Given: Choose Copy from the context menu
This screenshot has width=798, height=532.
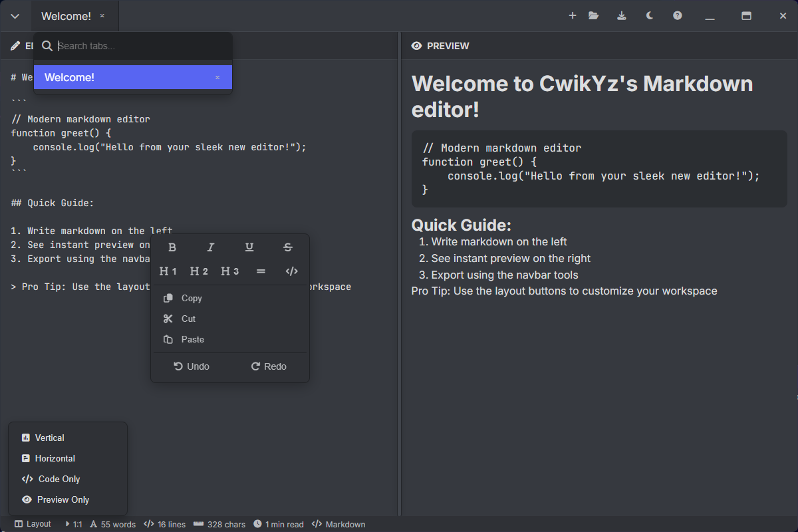Looking at the screenshot, I should pyautogui.click(x=230, y=299).
